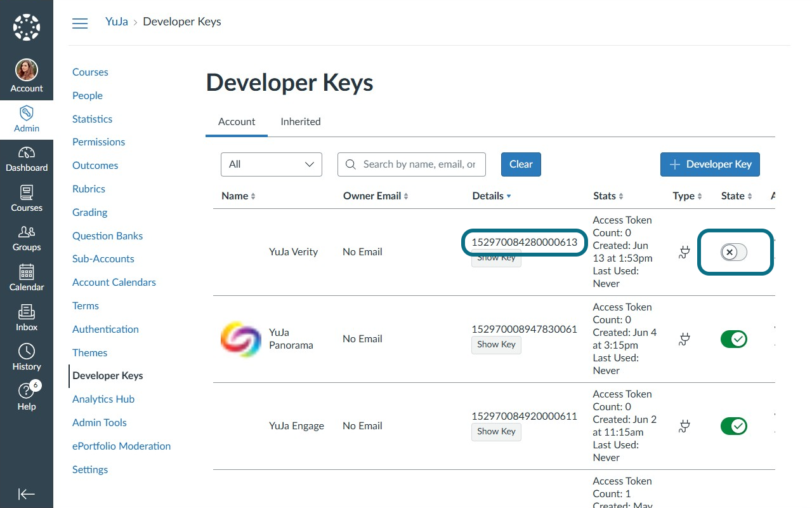The height and width of the screenshot is (508, 812).
Task: Open Authentication link
Action: (x=105, y=330)
